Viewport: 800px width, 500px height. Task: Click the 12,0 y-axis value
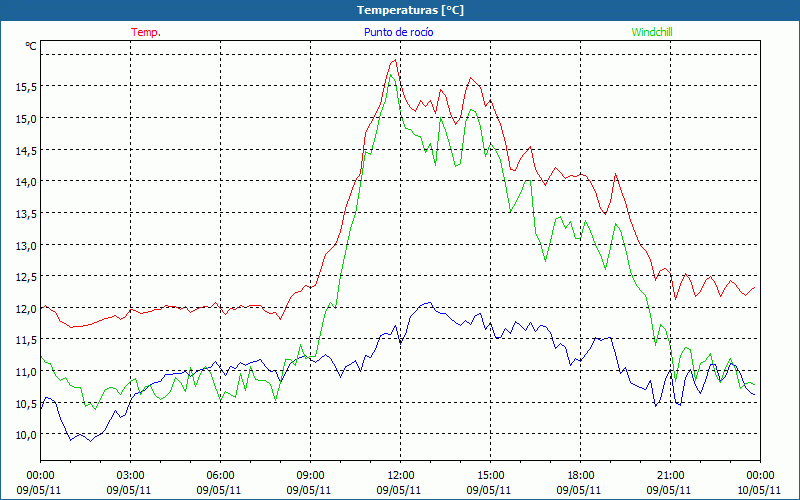click(x=26, y=308)
